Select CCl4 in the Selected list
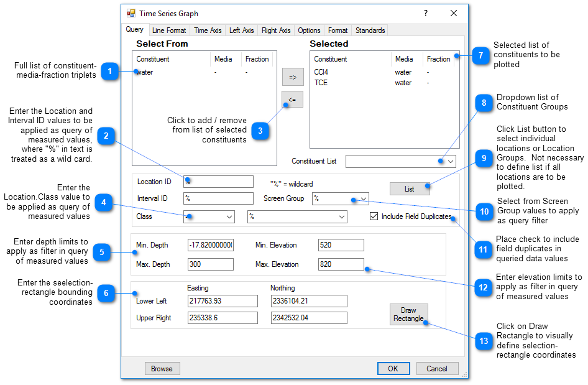 click(321, 72)
